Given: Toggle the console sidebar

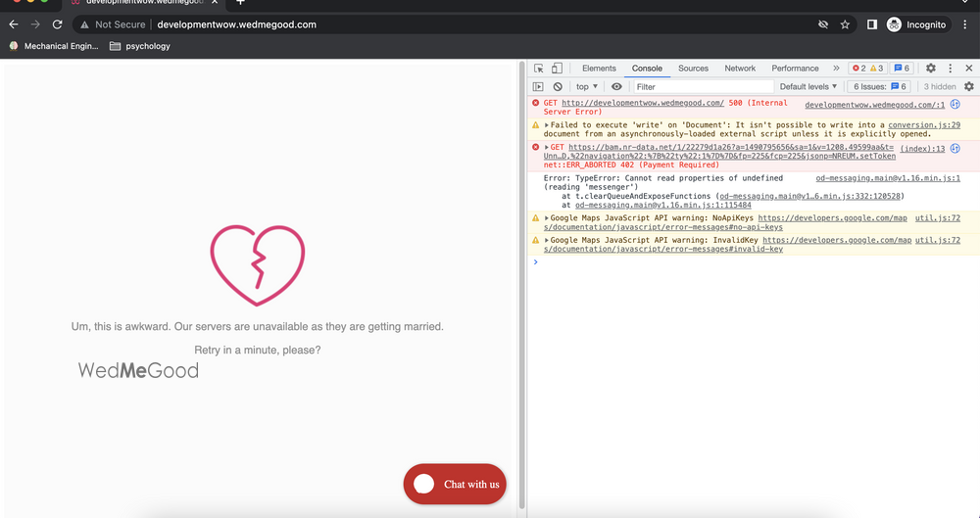Looking at the screenshot, I should [538, 87].
